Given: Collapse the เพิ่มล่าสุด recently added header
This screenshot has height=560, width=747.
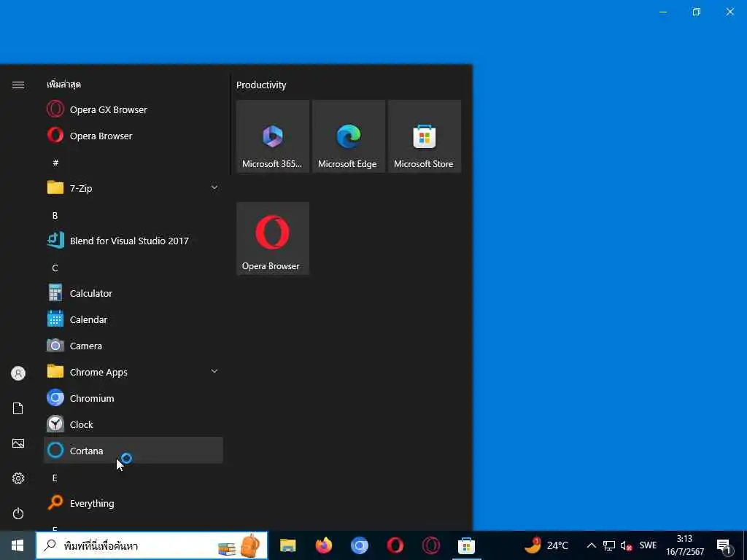Looking at the screenshot, I should click(64, 85).
